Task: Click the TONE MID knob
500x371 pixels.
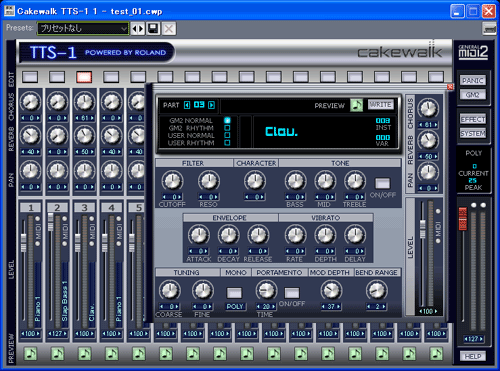Action: click(x=325, y=181)
